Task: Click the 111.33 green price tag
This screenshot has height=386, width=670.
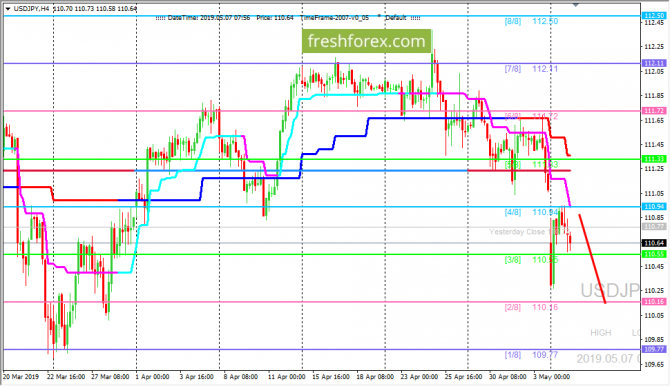Action: [654, 159]
